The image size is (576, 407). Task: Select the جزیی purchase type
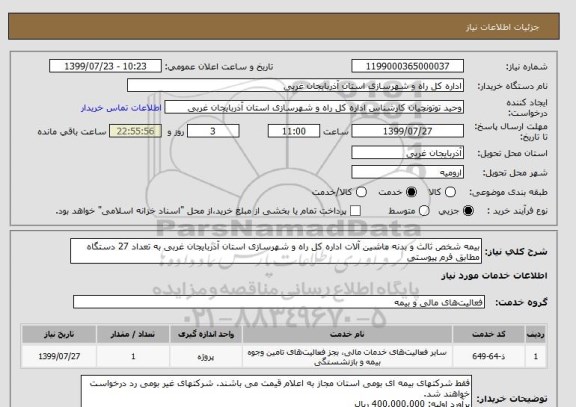(468, 211)
